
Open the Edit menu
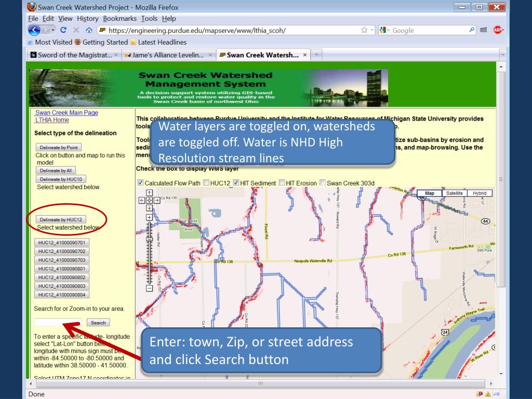(x=48, y=19)
